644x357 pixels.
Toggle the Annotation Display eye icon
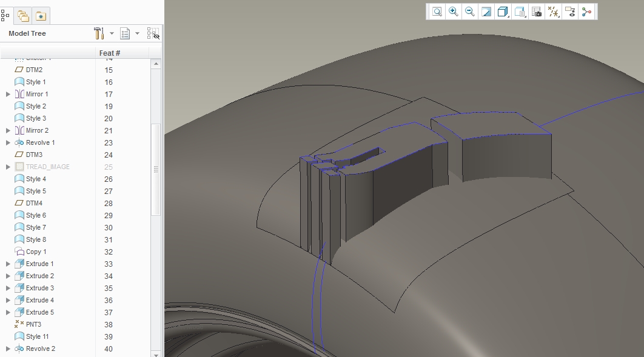(570, 12)
